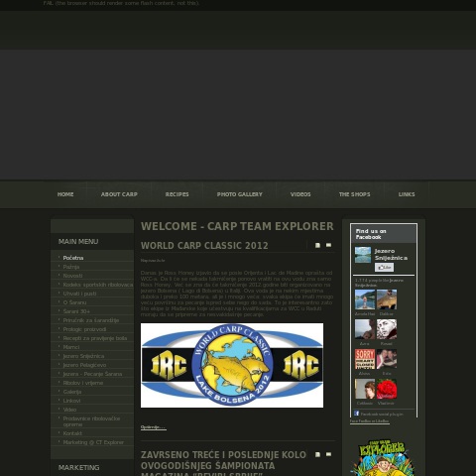
Task: Click the link under the Facebook box
Action: (x=369, y=421)
